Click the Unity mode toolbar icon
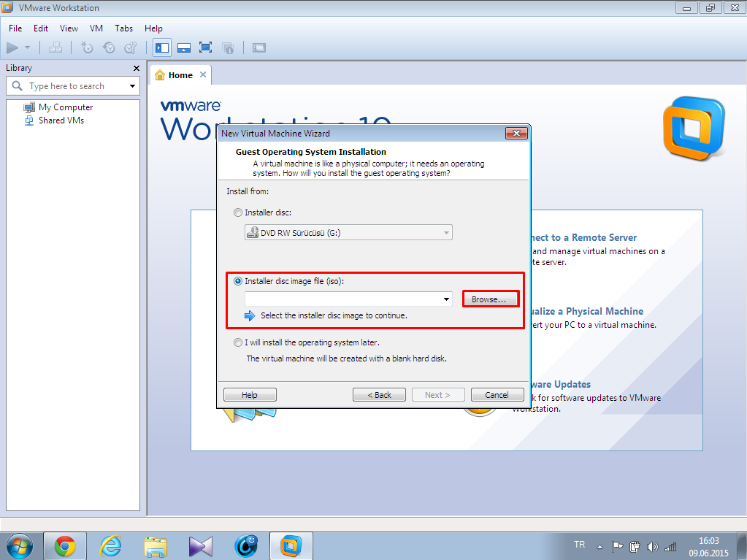This screenshot has height=560, width=747. click(x=229, y=47)
